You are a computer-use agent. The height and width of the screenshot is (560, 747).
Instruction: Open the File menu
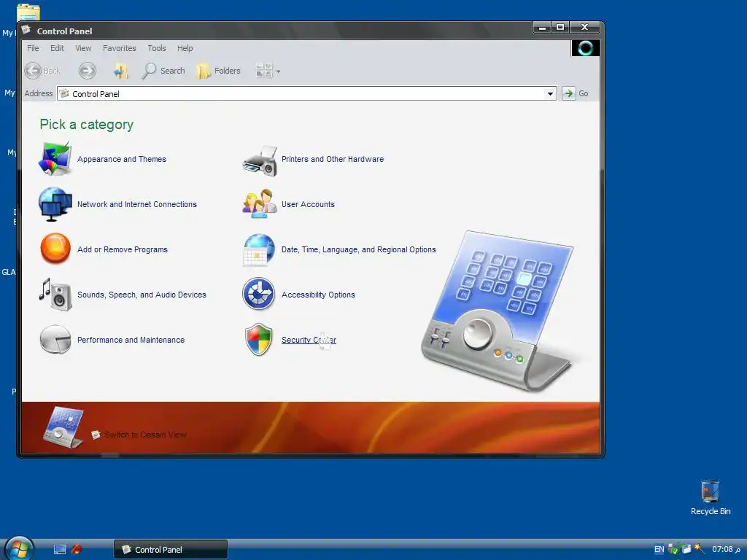pyautogui.click(x=33, y=48)
